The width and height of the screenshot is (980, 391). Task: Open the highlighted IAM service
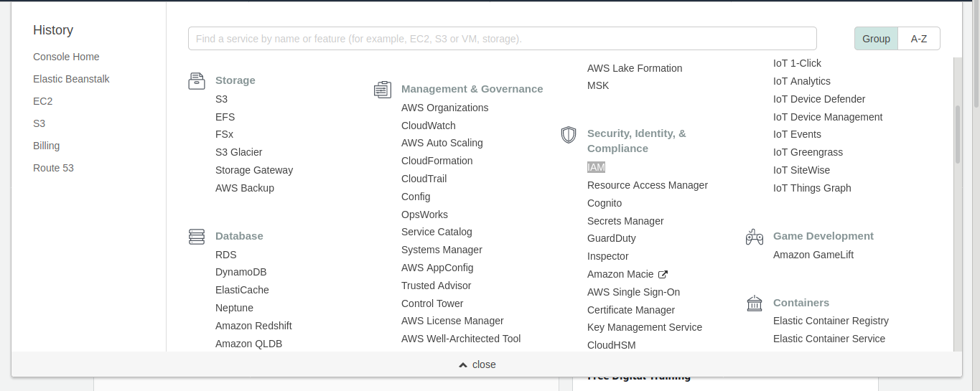(596, 167)
